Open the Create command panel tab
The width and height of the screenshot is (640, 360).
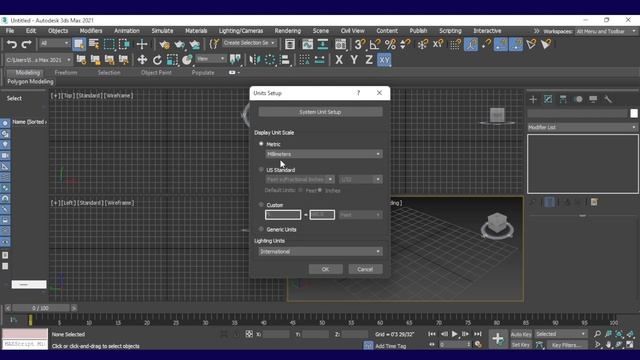pyautogui.click(x=533, y=99)
